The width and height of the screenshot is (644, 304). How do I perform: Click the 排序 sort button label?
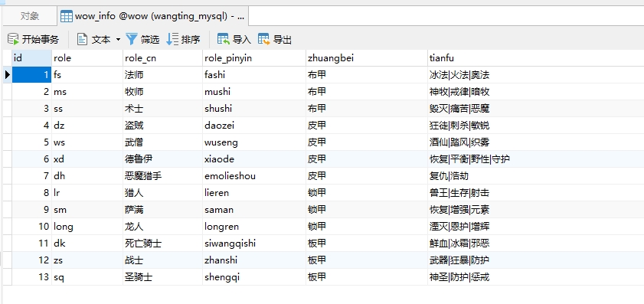pos(191,40)
